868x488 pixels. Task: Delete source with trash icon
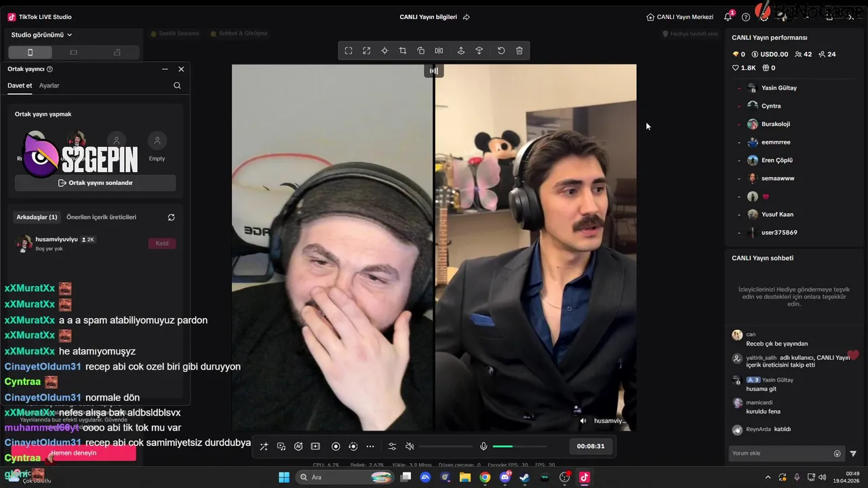519,51
